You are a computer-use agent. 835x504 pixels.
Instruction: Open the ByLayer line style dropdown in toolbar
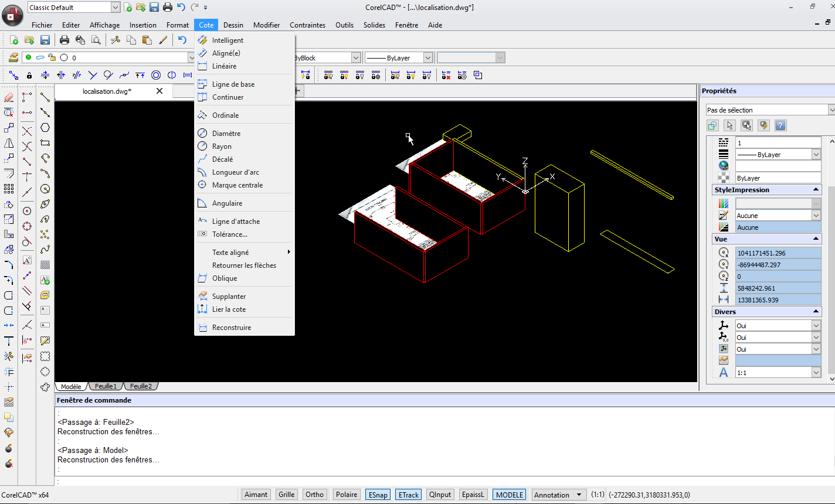pyautogui.click(x=427, y=57)
